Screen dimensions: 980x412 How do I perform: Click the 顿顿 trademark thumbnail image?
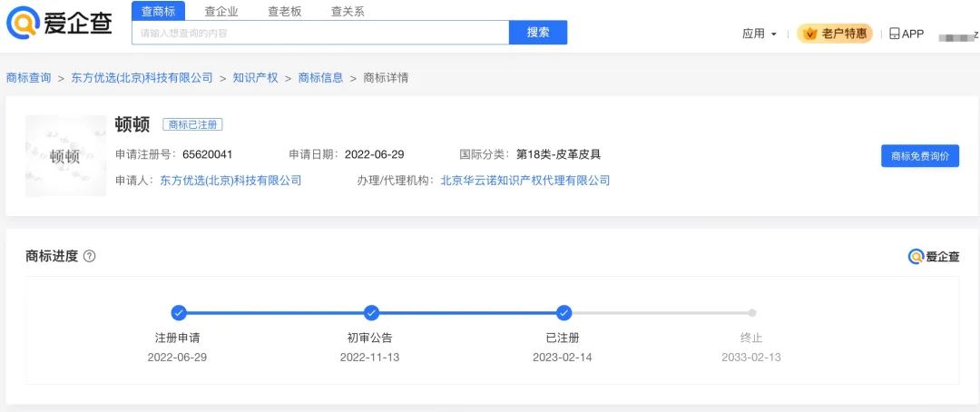point(65,156)
